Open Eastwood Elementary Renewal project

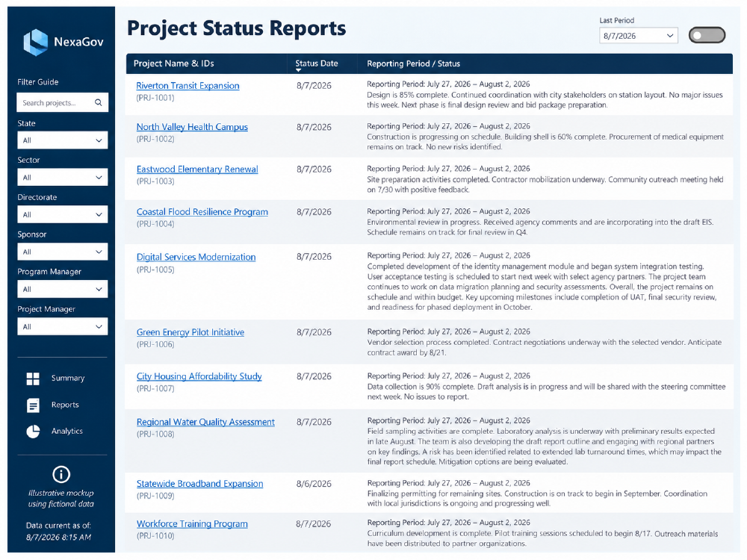pyautogui.click(x=197, y=169)
